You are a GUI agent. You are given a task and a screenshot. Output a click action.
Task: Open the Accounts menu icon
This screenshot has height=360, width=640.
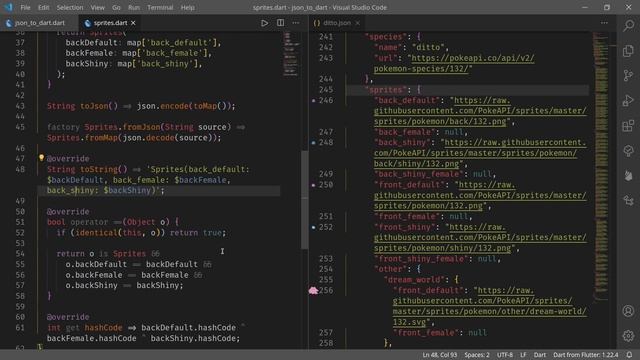point(629,311)
